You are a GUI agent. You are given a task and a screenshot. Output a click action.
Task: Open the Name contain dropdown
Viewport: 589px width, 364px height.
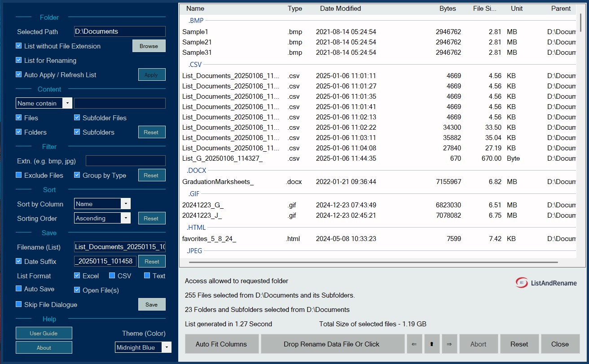tap(44, 103)
